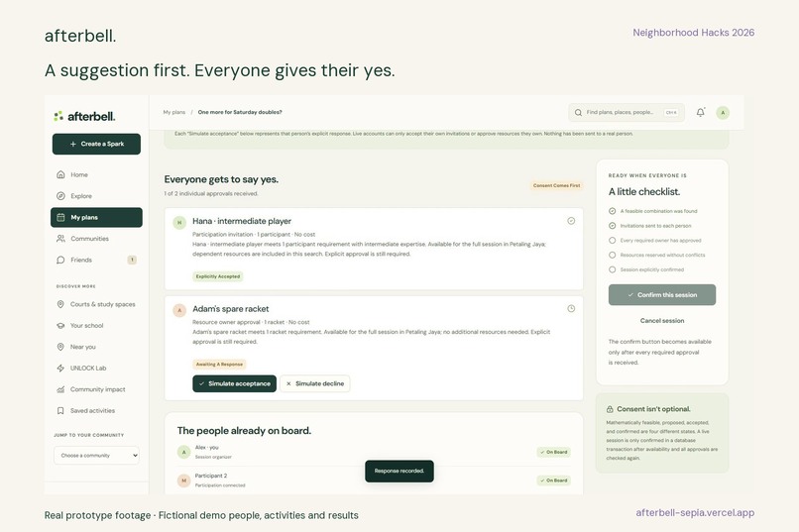Click the pending clock icon on Adam's card

pos(571,308)
